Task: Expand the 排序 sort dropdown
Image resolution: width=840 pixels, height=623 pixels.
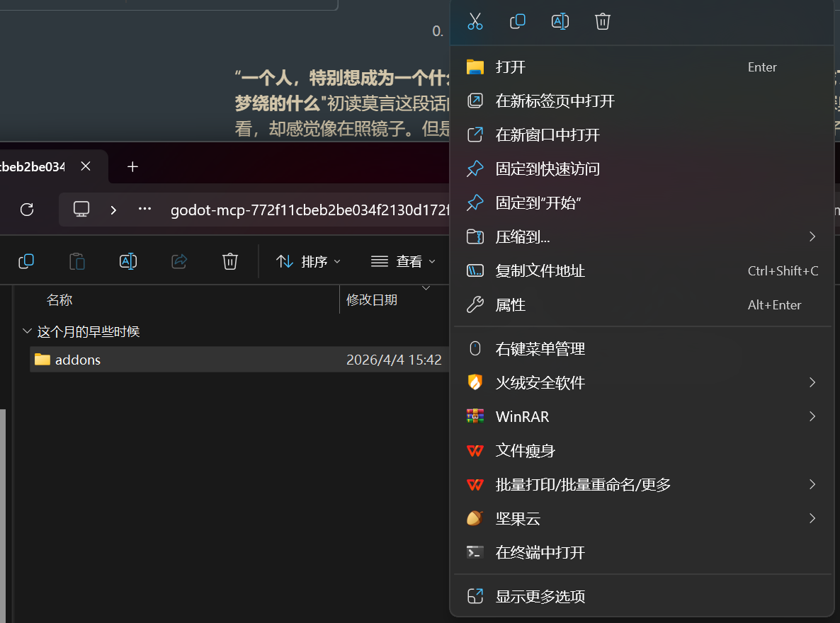Action: pyautogui.click(x=309, y=261)
